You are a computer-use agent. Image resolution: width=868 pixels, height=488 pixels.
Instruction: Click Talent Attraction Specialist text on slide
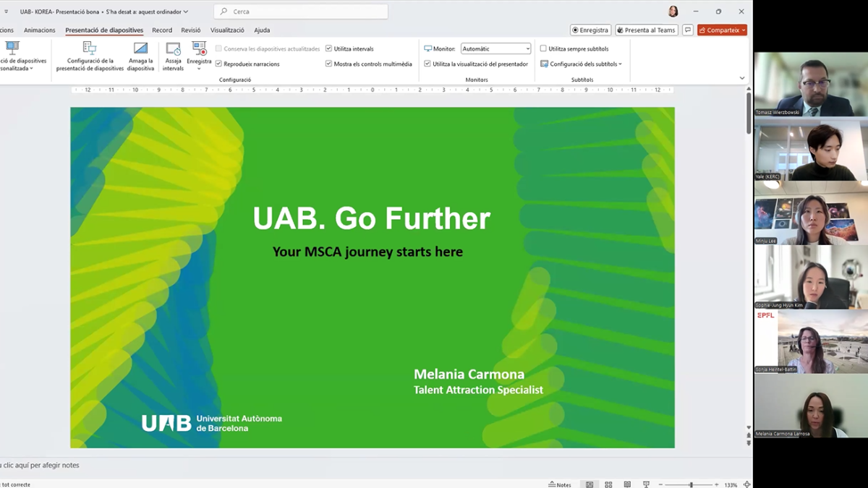pos(478,390)
